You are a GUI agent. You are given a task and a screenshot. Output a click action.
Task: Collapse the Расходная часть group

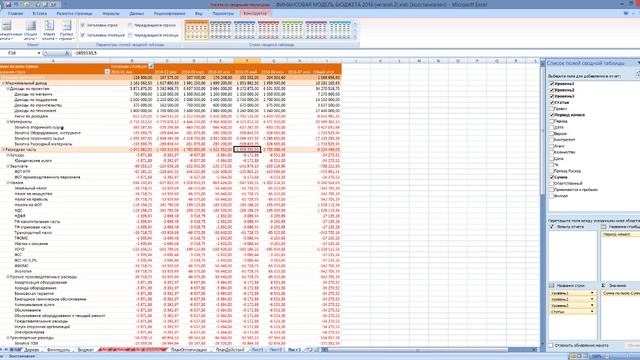click(x=4, y=150)
